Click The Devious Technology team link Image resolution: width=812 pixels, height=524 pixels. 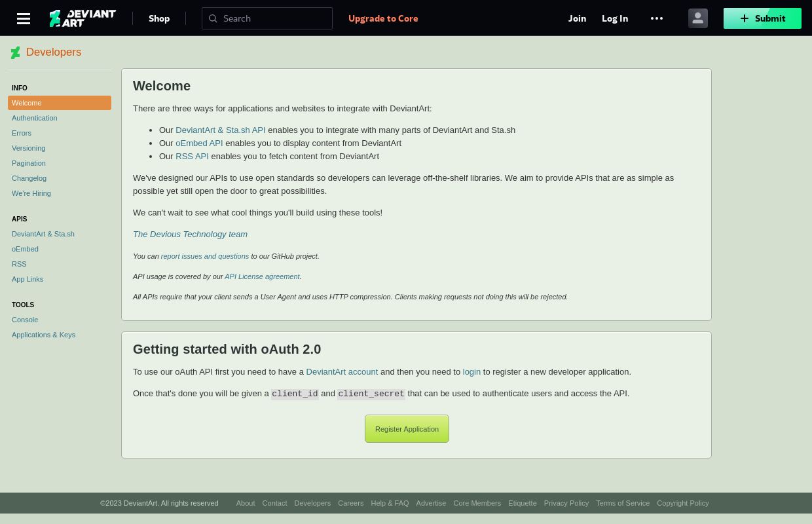[190, 234]
